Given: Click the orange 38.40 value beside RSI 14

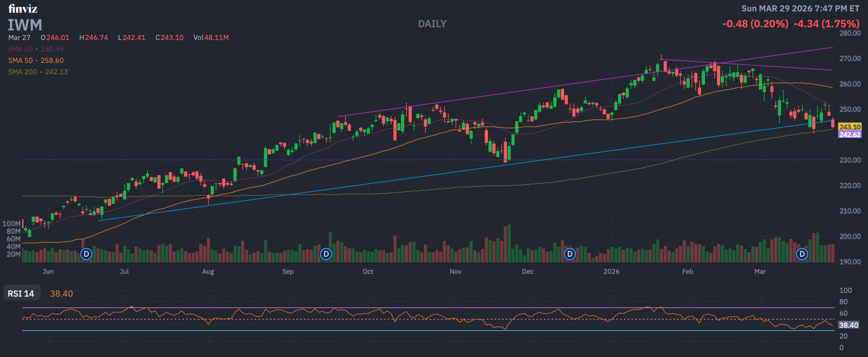Looking at the screenshot, I should point(61,294).
